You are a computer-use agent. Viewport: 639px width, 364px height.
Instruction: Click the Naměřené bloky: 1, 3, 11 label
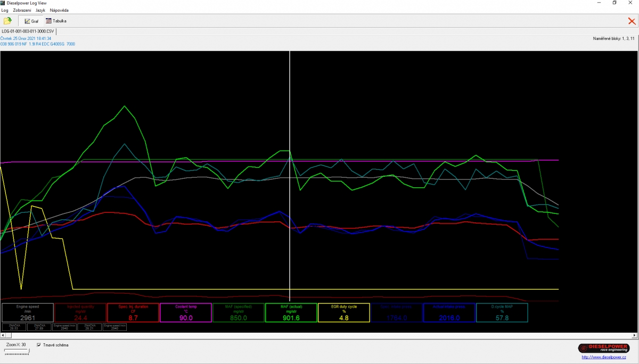pyautogui.click(x=615, y=38)
